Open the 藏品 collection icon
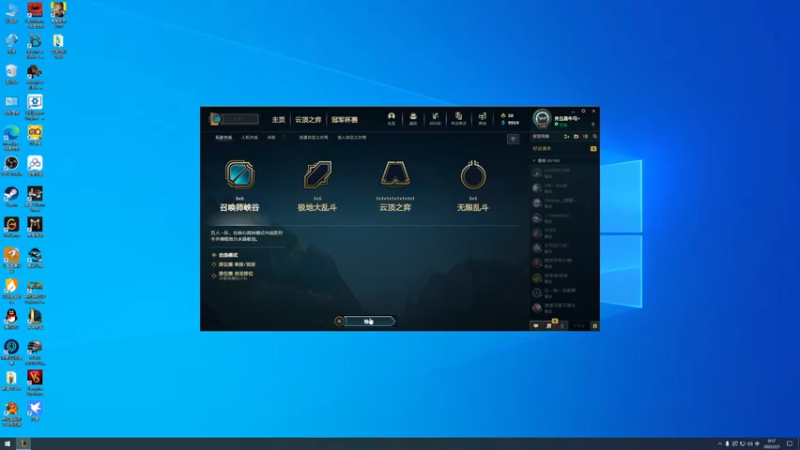 (413, 118)
